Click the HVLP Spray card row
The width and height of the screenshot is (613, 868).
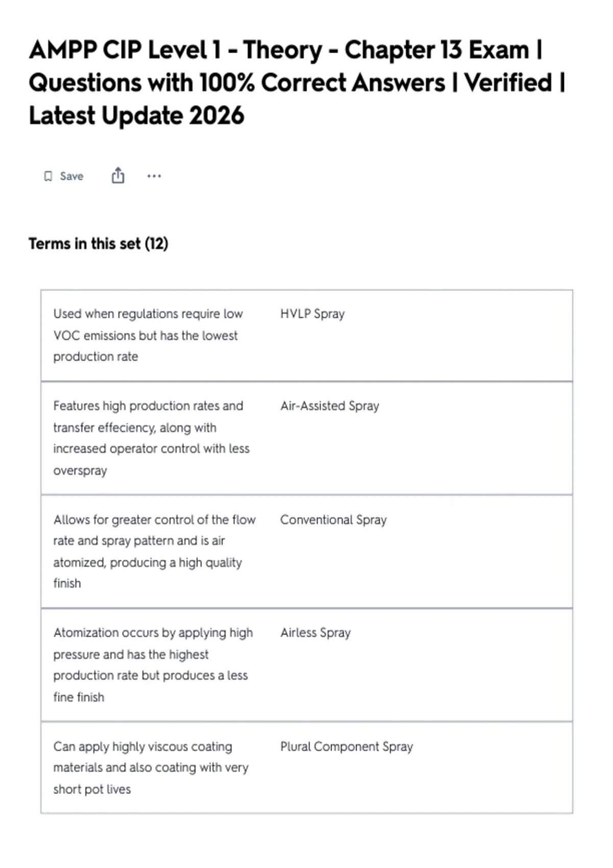(306, 335)
